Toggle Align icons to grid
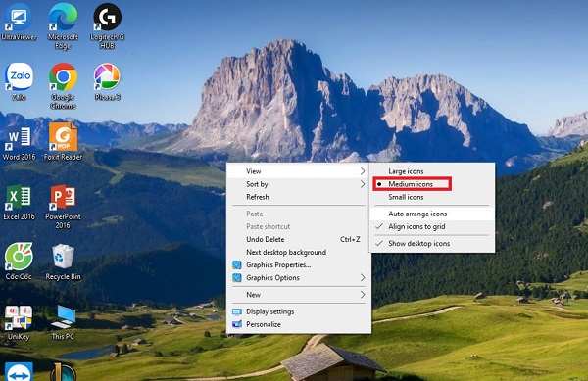This screenshot has height=381, width=588. click(432, 226)
